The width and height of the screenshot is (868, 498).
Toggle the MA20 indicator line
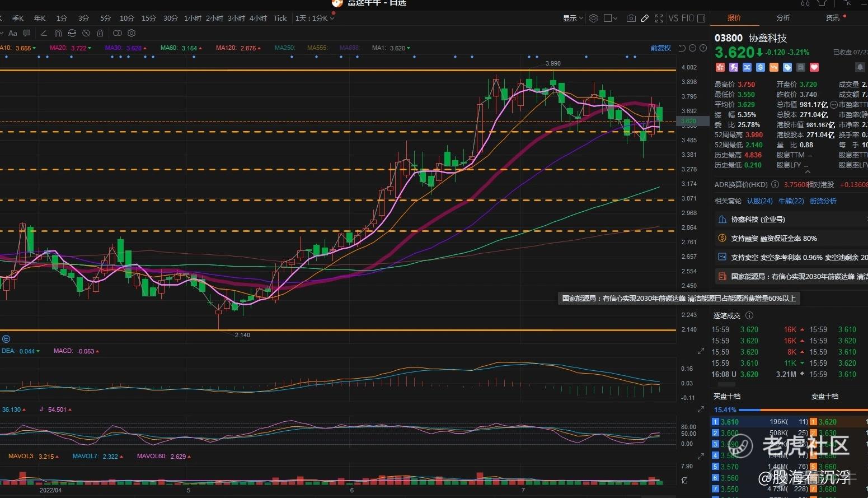click(x=71, y=48)
